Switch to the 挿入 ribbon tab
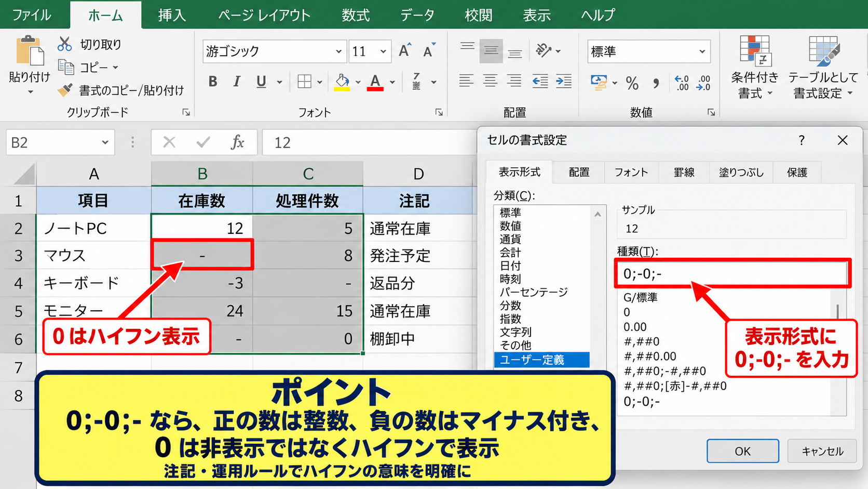This screenshot has width=868, height=489. pos(172,15)
